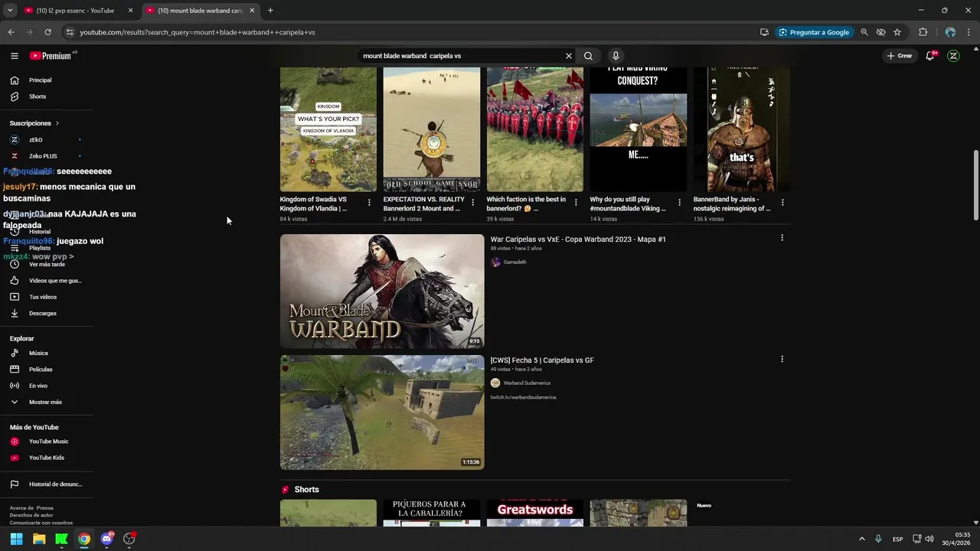Click the magnifier search button
The image size is (980, 551).
(588, 56)
